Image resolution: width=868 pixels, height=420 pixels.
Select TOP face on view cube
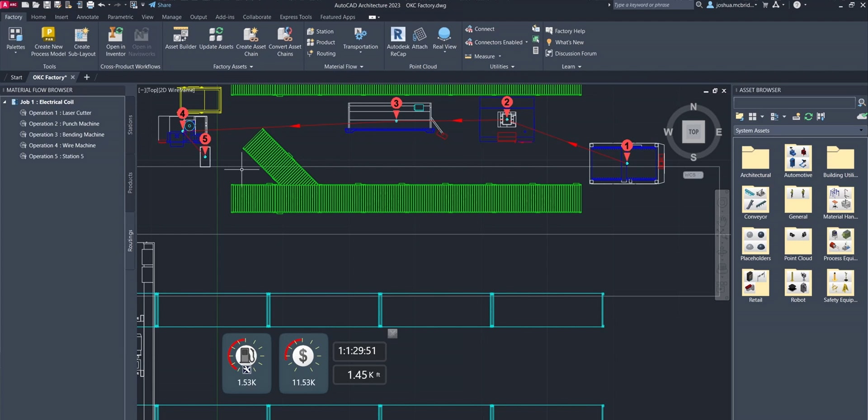(x=693, y=132)
